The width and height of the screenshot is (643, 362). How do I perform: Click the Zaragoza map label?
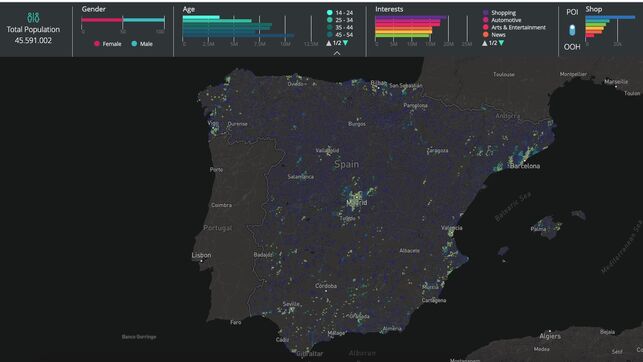(438, 151)
